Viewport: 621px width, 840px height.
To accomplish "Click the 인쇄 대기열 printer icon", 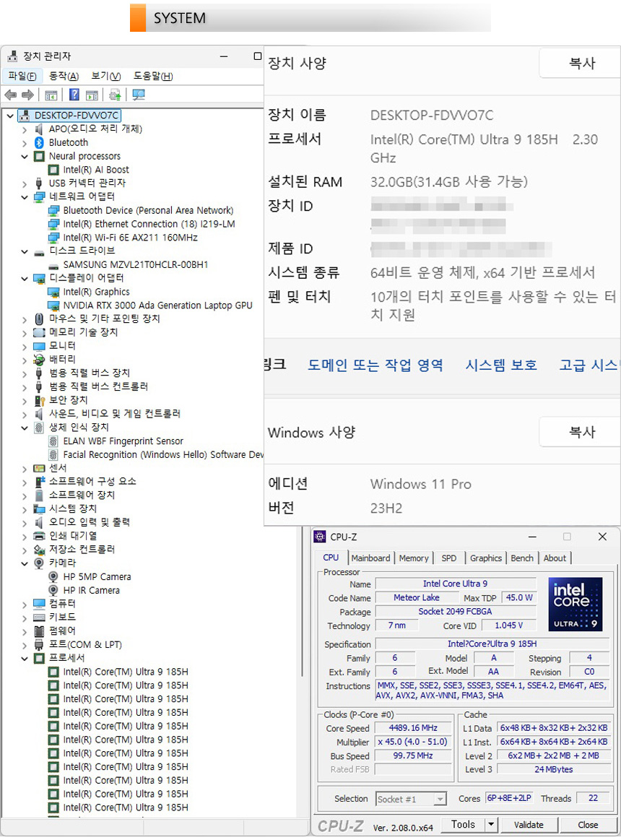I will [39, 536].
